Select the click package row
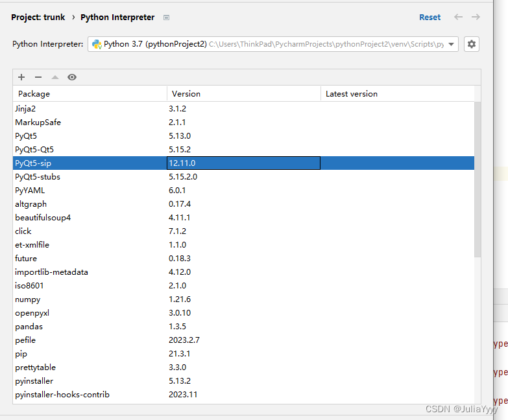Image resolution: width=508 pixels, height=420 pixels. (x=244, y=231)
